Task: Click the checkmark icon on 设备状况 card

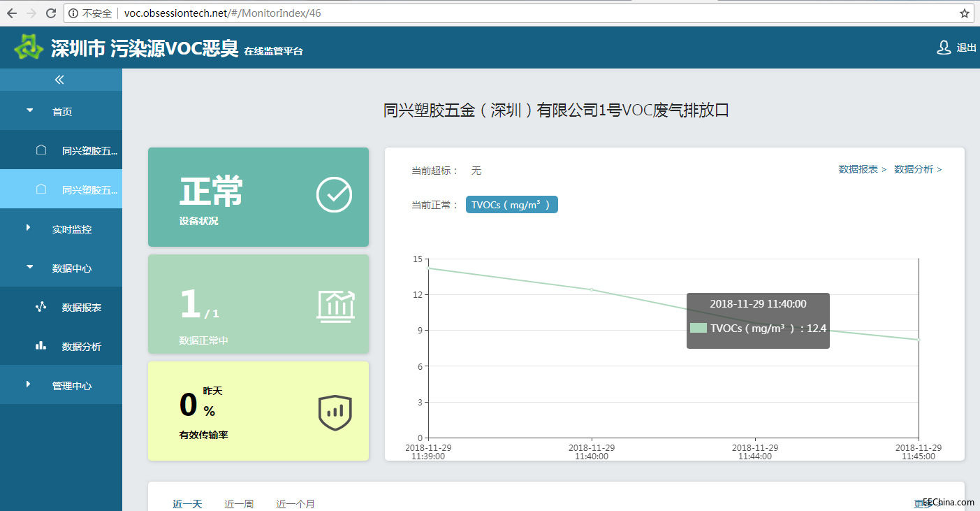Action: (335, 195)
